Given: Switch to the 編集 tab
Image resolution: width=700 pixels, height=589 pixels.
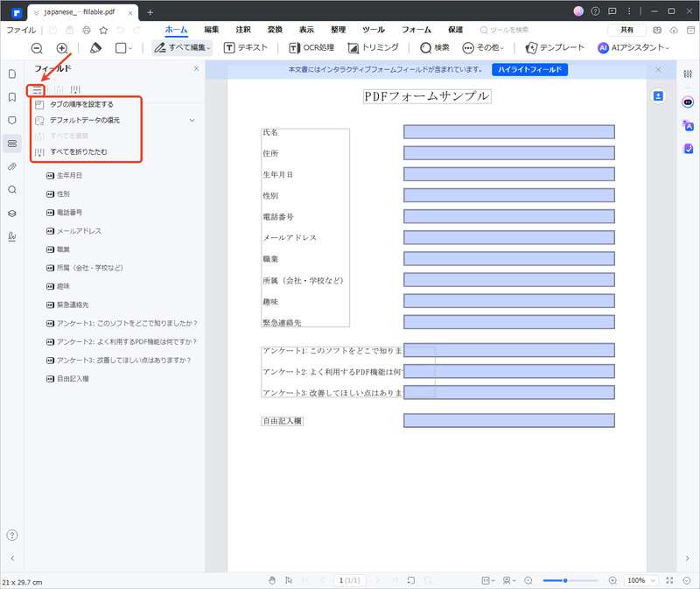Looking at the screenshot, I should click(211, 30).
